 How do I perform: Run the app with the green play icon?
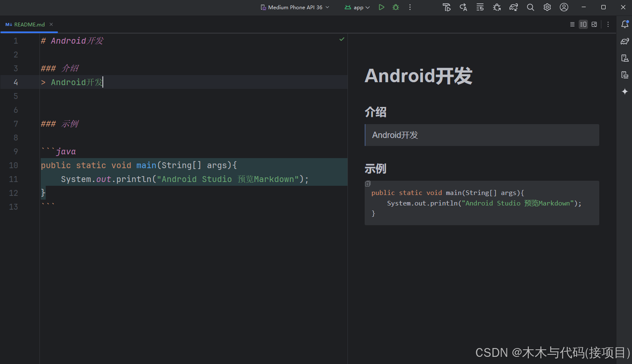click(381, 7)
